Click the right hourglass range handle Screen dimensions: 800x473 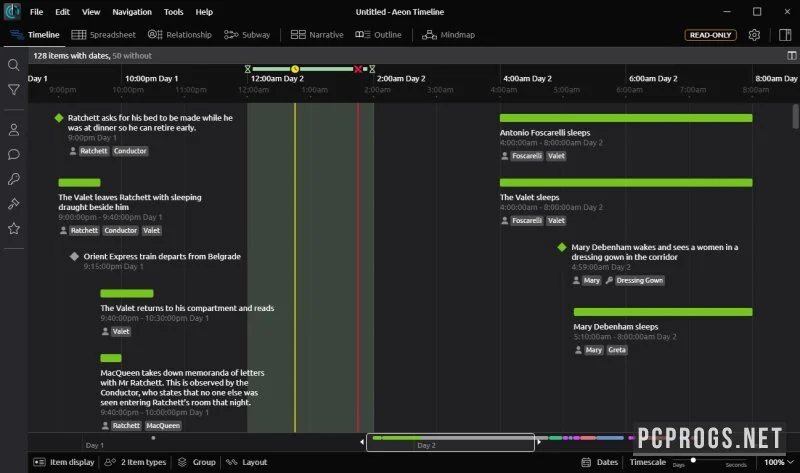tap(372, 69)
